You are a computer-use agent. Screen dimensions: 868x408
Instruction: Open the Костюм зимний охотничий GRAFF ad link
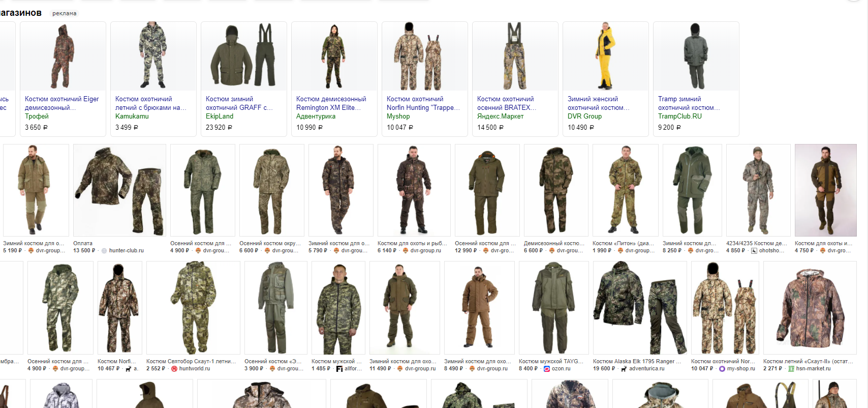pyautogui.click(x=239, y=103)
